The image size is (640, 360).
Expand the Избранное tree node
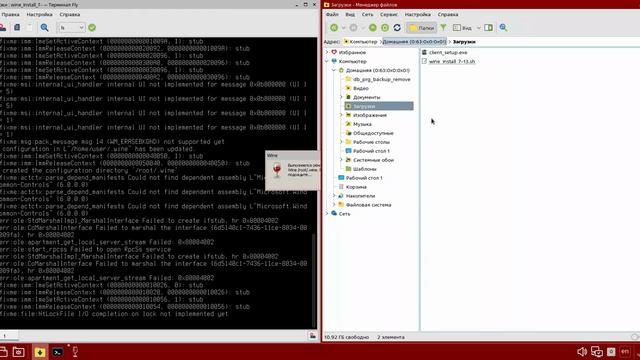(327, 52)
